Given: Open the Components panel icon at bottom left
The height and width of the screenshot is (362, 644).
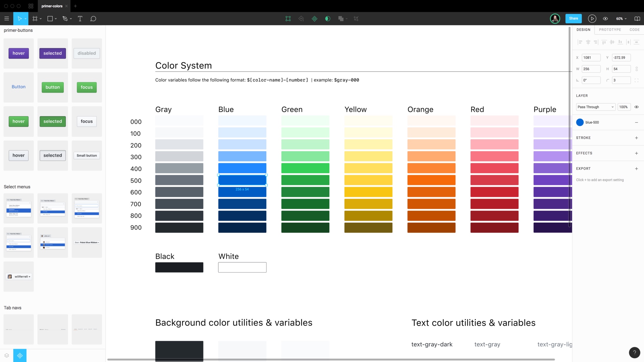Looking at the screenshot, I should [20, 356].
